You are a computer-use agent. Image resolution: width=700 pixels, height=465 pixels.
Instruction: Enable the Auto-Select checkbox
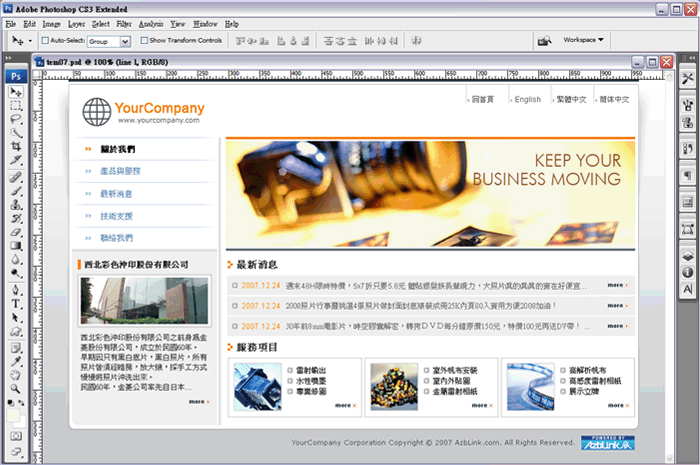click(44, 41)
